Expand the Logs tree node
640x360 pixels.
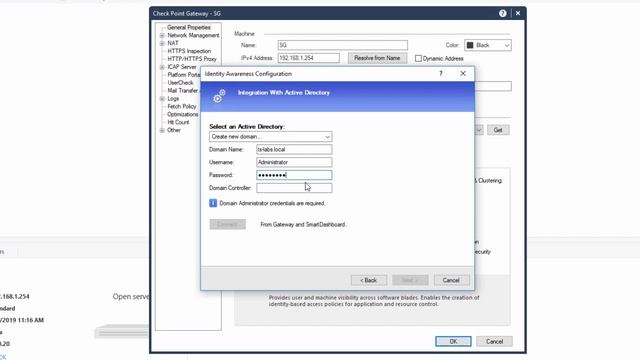tap(162, 99)
